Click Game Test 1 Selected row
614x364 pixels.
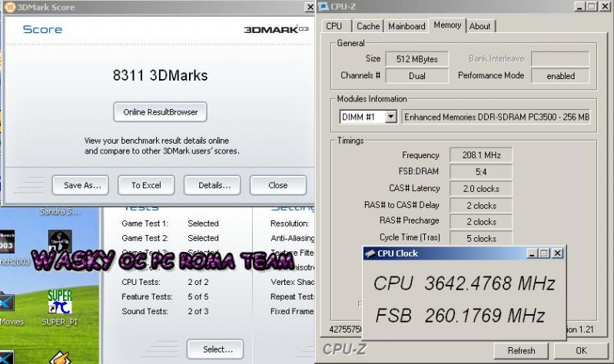coord(170,223)
